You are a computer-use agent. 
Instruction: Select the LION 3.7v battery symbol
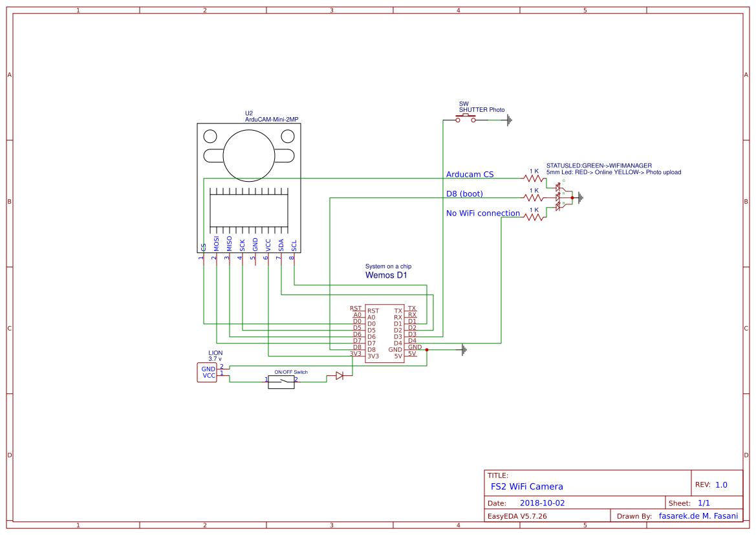pos(207,373)
